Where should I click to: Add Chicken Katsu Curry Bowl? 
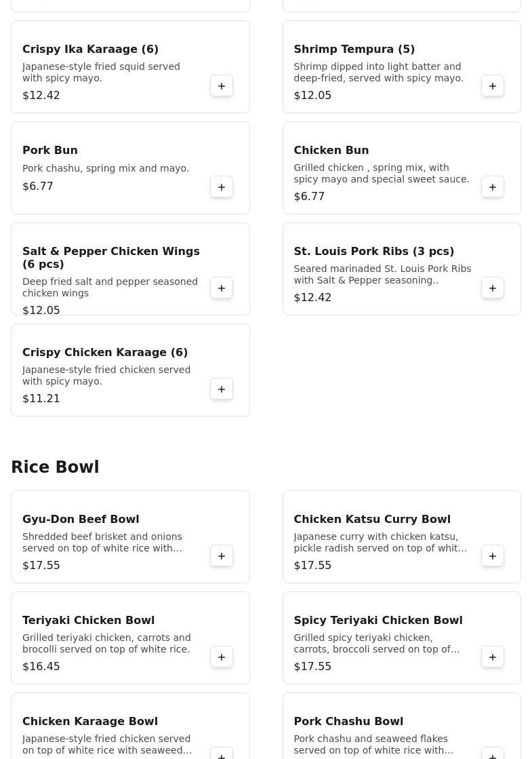pyautogui.click(x=493, y=556)
